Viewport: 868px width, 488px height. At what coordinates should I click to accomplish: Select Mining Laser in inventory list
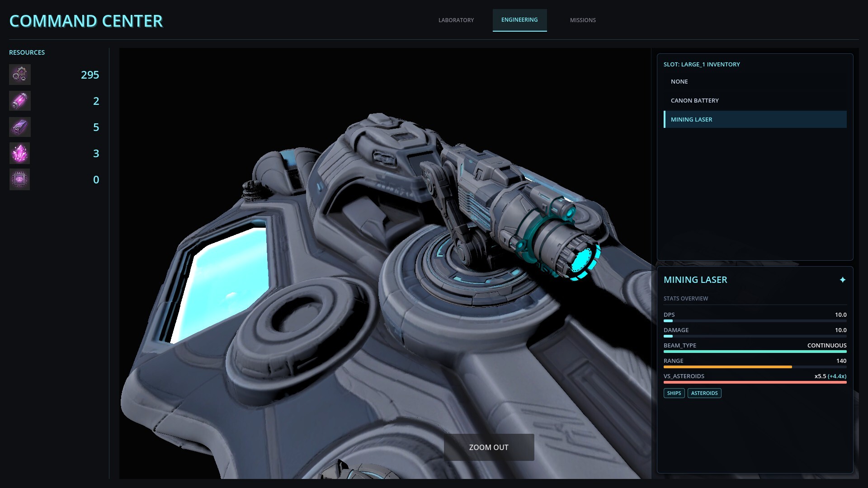[x=755, y=119]
